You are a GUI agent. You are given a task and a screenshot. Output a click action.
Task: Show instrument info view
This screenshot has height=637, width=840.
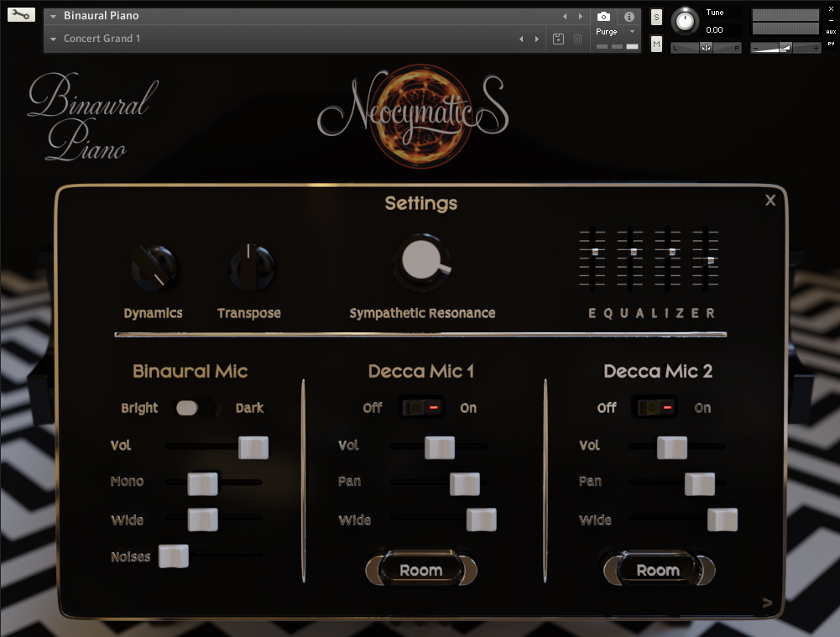(x=629, y=17)
